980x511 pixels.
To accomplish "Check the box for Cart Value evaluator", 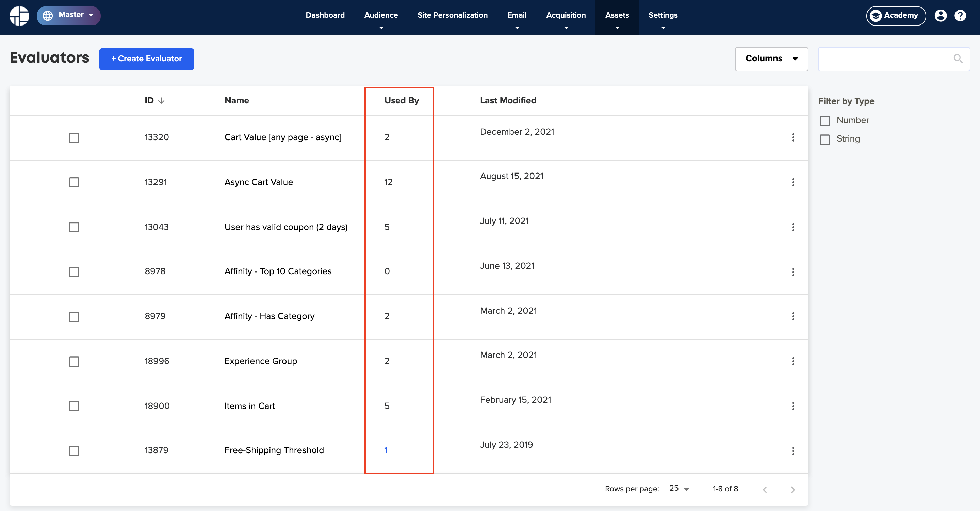I will tap(74, 138).
